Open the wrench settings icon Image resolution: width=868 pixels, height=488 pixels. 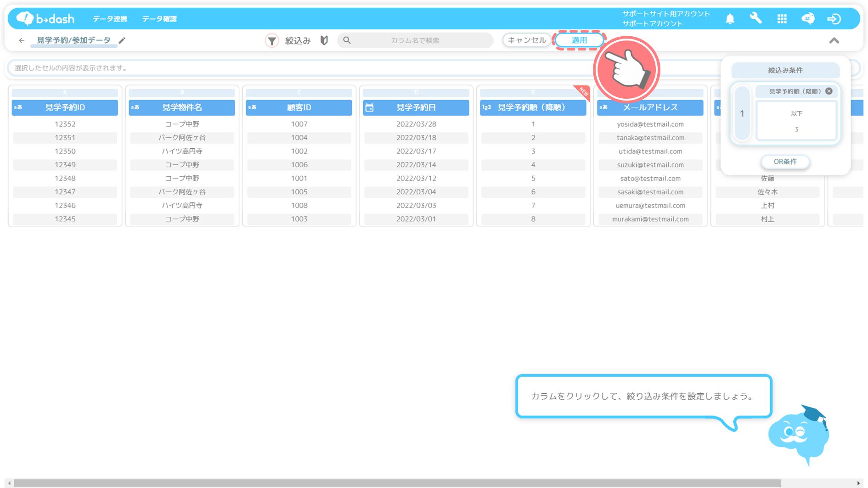tap(755, 18)
